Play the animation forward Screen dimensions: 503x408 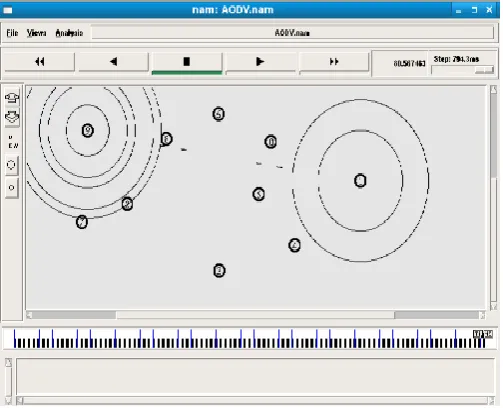pyautogui.click(x=260, y=62)
